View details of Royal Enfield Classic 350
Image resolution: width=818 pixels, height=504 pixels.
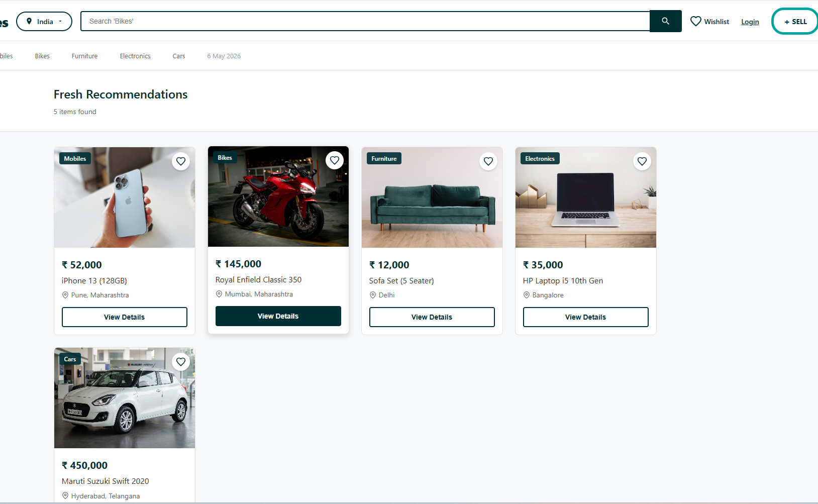click(278, 316)
